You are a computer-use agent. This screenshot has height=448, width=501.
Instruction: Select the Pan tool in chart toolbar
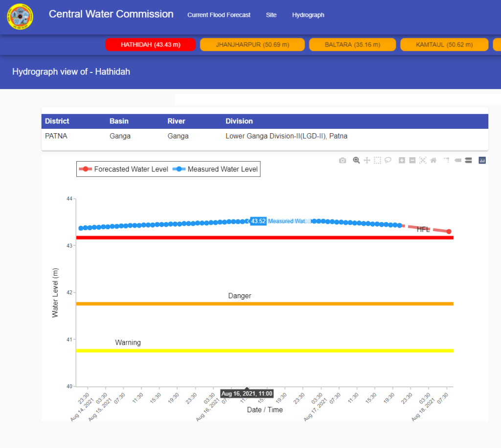pos(367,160)
